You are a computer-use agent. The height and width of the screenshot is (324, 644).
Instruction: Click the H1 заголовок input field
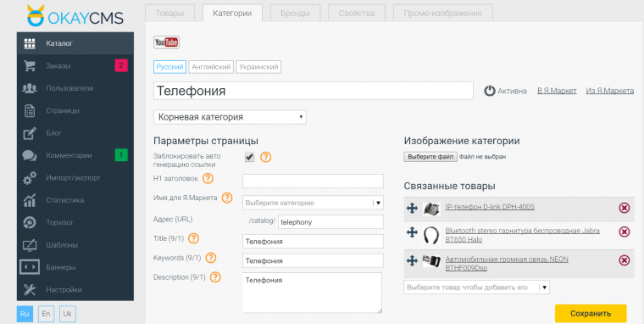click(313, 181)
